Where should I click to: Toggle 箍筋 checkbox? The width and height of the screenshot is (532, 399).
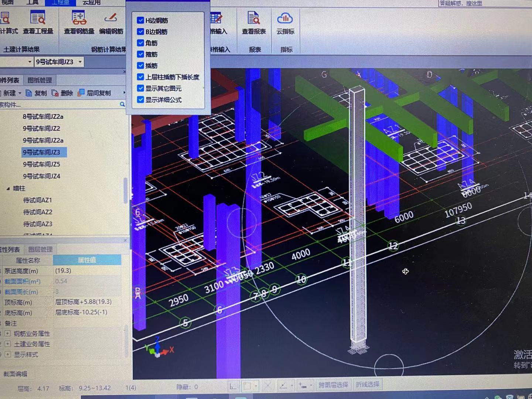pos(140,54)
